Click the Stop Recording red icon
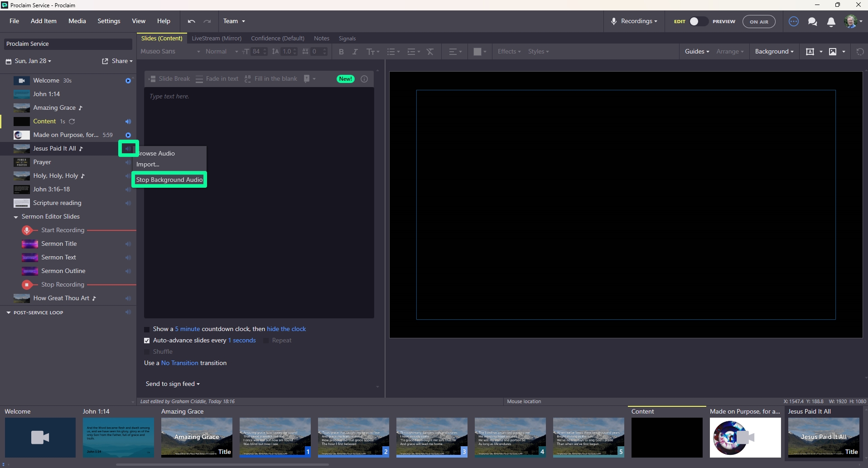This screenshot has width=868, height=468. click(x=27, y=285)
